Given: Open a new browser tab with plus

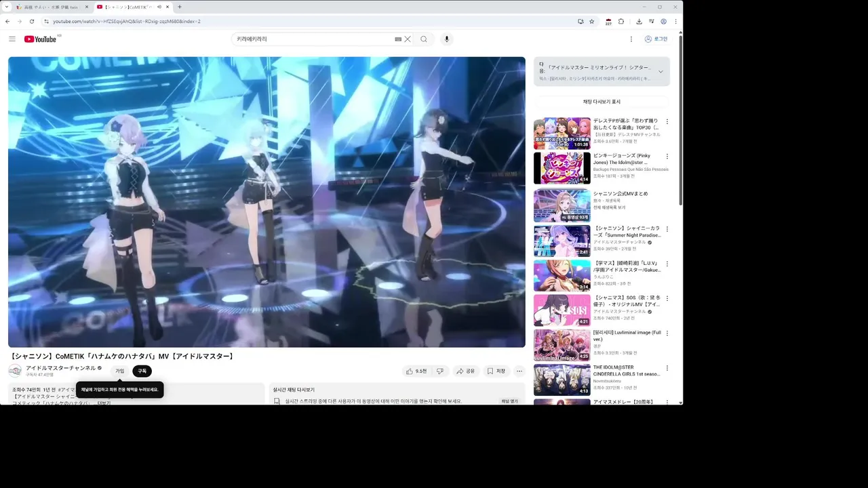Looking at the screenshot, I should 180,7.
